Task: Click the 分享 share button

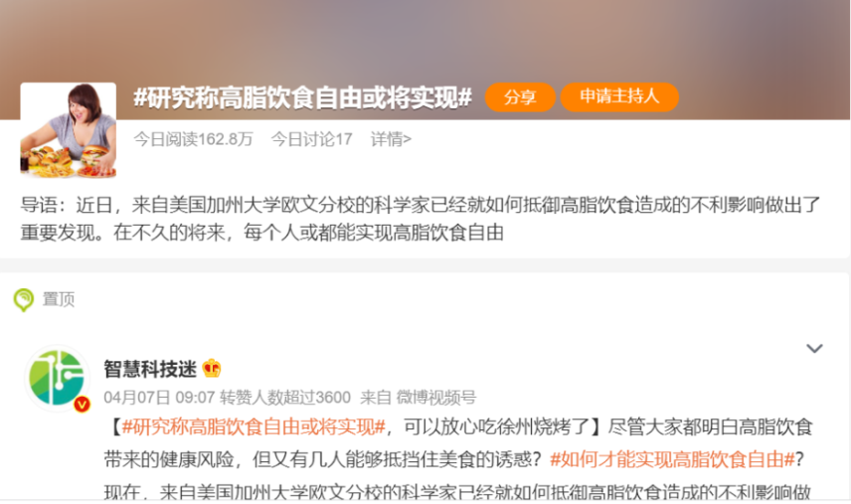Action: pos(519,97)
